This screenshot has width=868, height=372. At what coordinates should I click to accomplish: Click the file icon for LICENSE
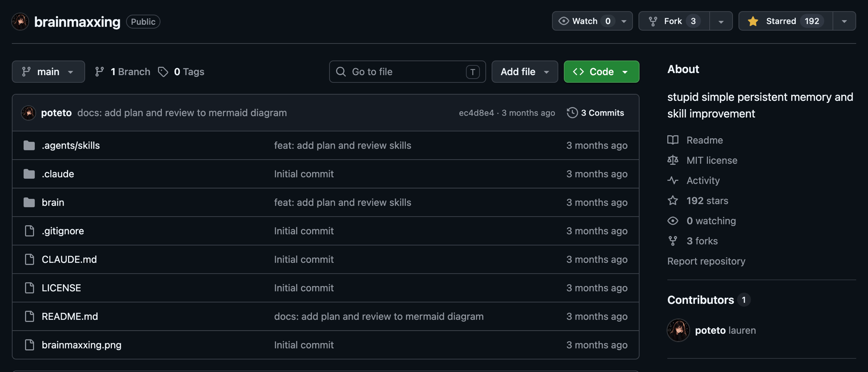pyautogui.click(x=30, y=288)
